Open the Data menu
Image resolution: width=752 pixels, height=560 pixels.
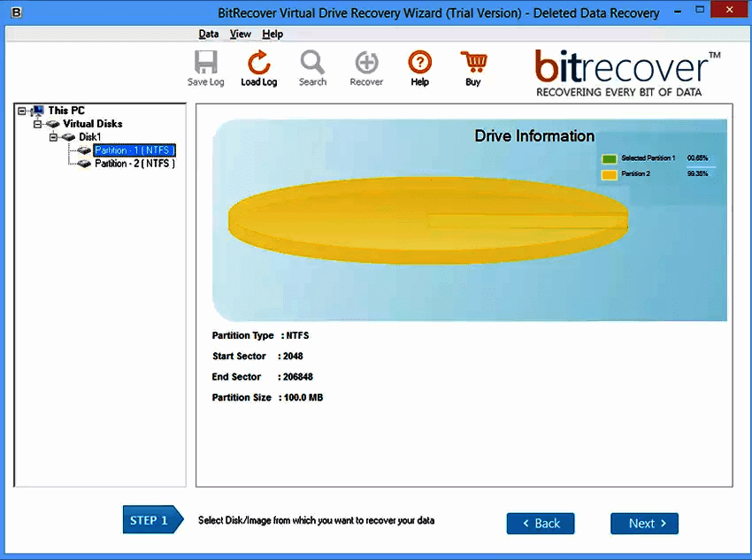pos(209,34)
